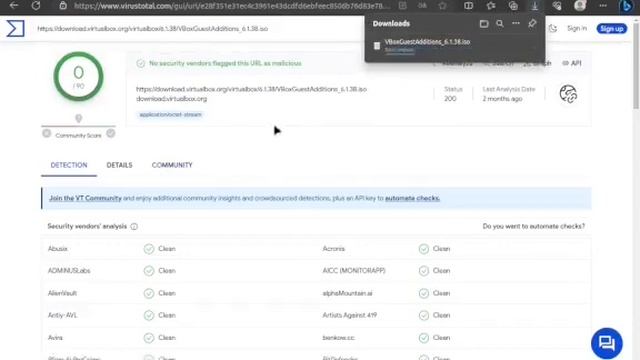Click the Clean check icon for Acronis
This screenshot has width=640, height=360.
pyautogui.click(x=424, y=249)
